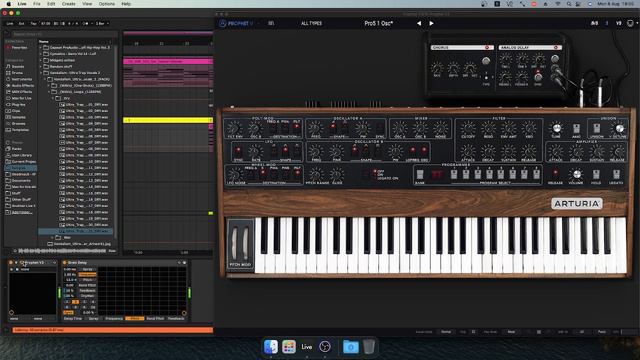The image size is (640, 360).
Task: Toggle the A440 switch
Action: point(576,129)
